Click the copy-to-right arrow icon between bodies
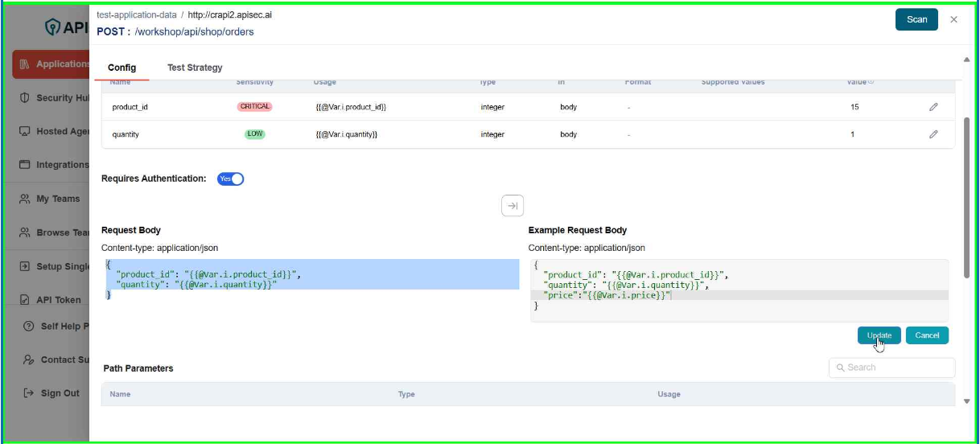 tap(513, 205)
